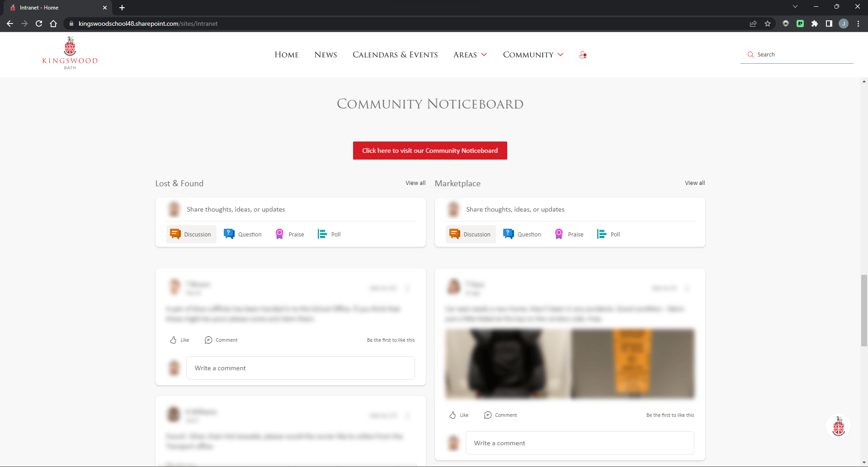The width and height of the screenshot is (868, 467).
Task: Reload the page in the browser
Action: [x=39, y=24]
